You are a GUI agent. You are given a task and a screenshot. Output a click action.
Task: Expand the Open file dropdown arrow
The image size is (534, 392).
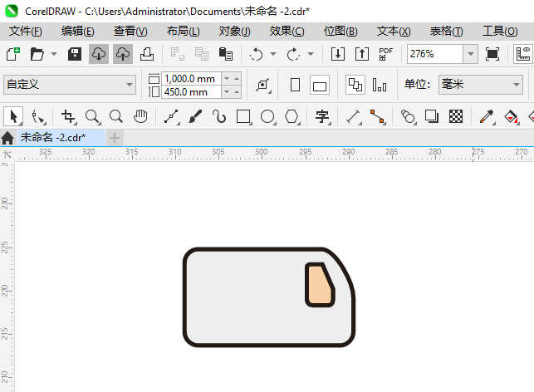point(54,54)
